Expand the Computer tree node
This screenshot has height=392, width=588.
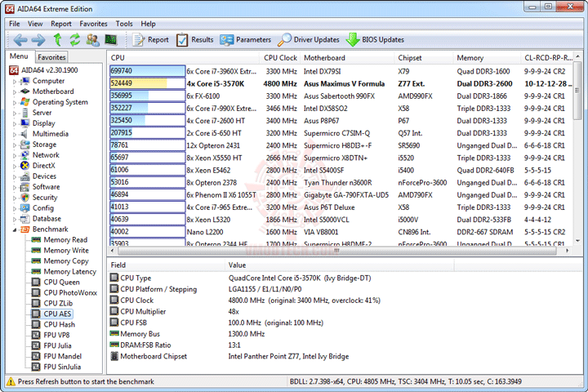coord(15,82)
